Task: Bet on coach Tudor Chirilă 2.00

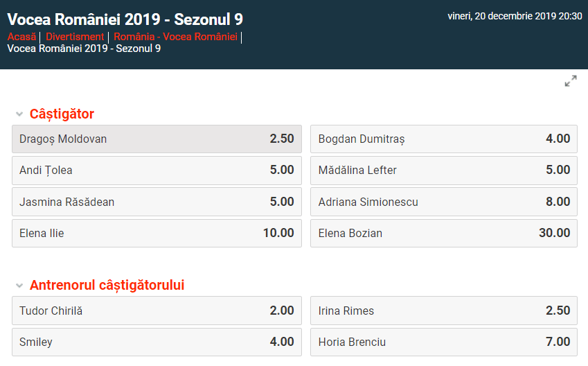Action: [157, 311]
